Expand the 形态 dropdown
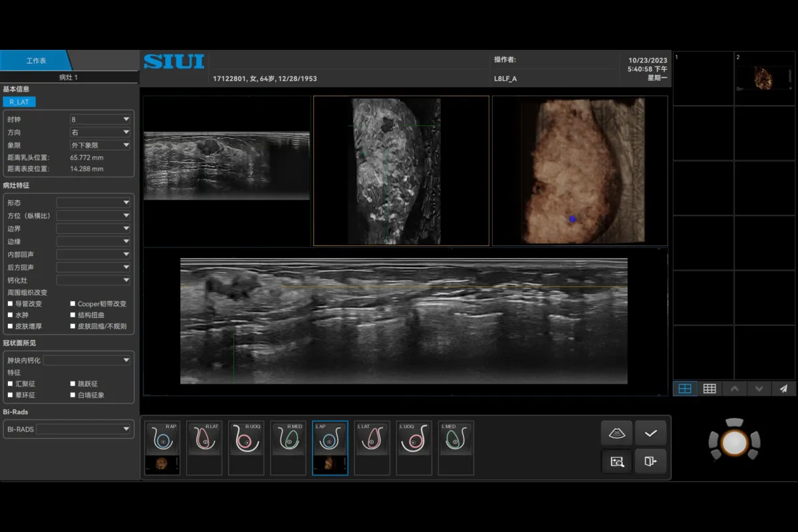The width and height of the screenshot is (798, 532). [x=94, y=203]
